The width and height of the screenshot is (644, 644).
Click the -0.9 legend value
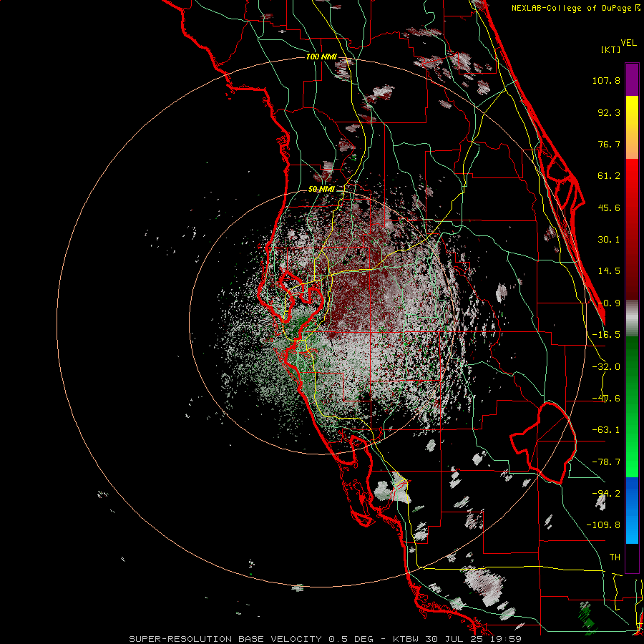pos(609,303)
